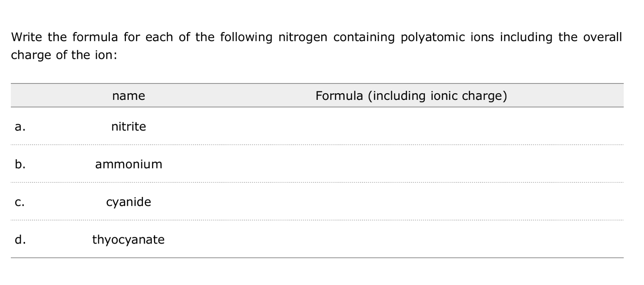The height and width of the screenshot is (285, 644).
Task: Click the word 'cyanide' in the table
Action: (129, 203)
